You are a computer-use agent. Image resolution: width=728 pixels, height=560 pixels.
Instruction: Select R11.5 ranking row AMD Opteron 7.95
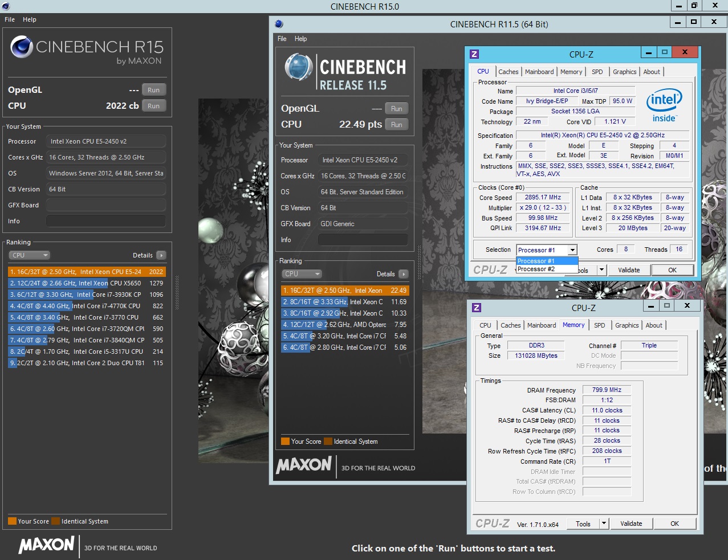pos(345,325)
